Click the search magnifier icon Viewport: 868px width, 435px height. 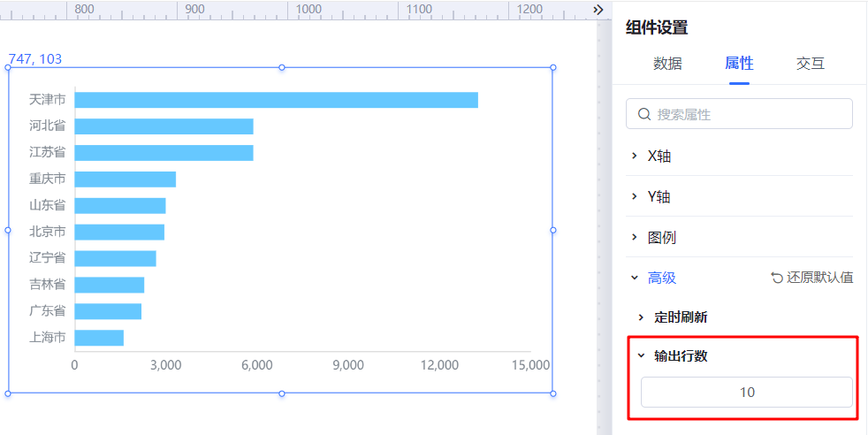click(x=643, y=114)
